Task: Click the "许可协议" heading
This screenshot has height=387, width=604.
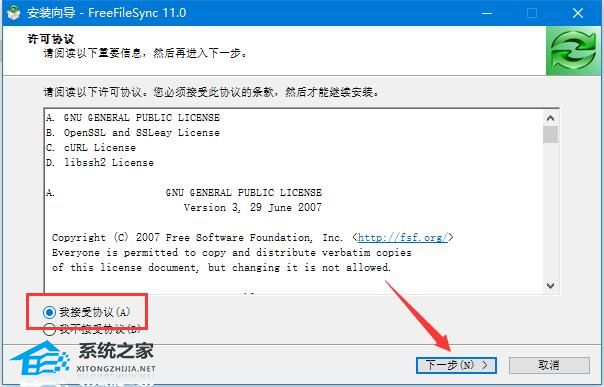Action: (50, 39)
